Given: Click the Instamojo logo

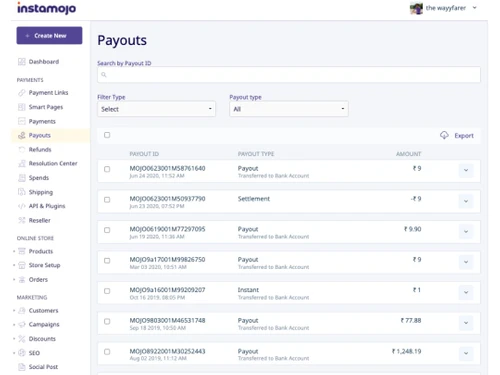Looking at the screenshot, I should tap(47, 8).
